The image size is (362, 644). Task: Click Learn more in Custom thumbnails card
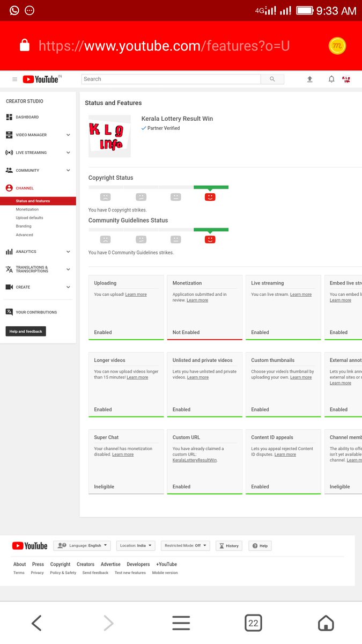click(x=301, y=377)
